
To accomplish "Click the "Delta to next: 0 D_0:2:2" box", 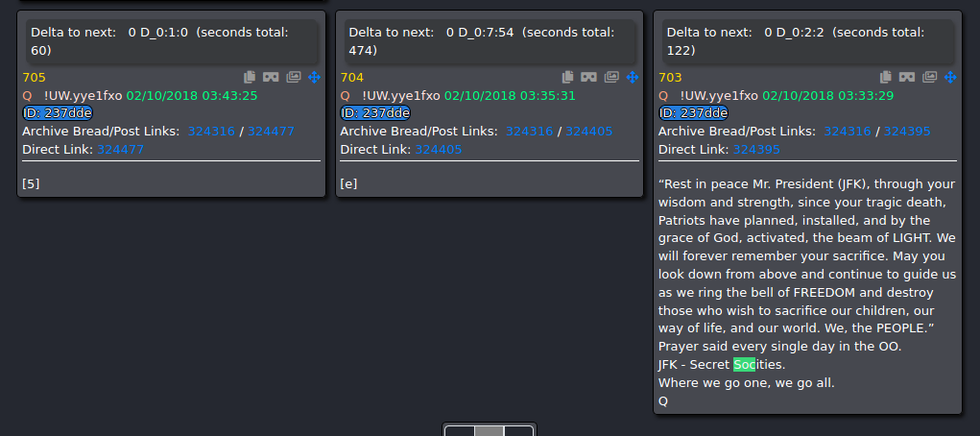I will coord(807,41).
